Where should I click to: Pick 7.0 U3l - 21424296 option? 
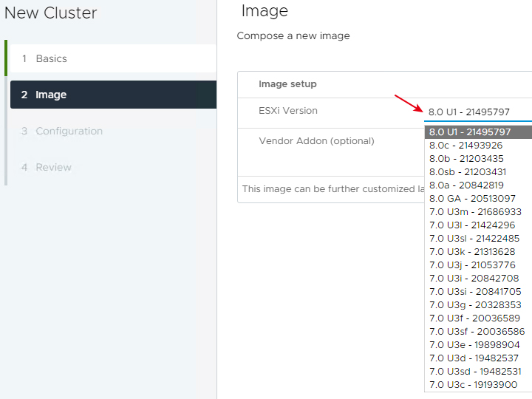tap(478, 225)
